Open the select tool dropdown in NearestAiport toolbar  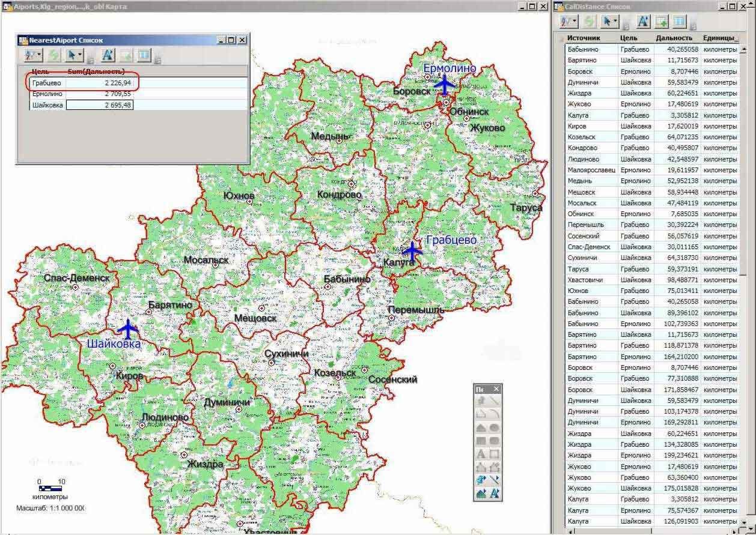pos(75,55)
